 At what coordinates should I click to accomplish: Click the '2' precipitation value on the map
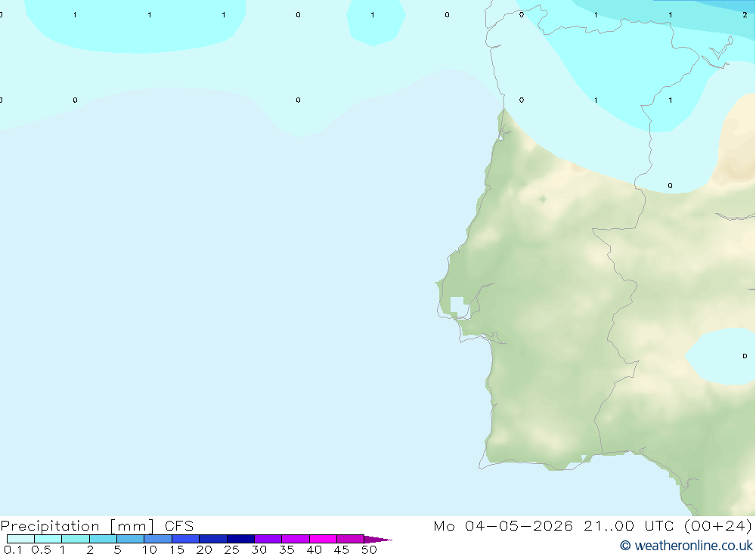745,15
